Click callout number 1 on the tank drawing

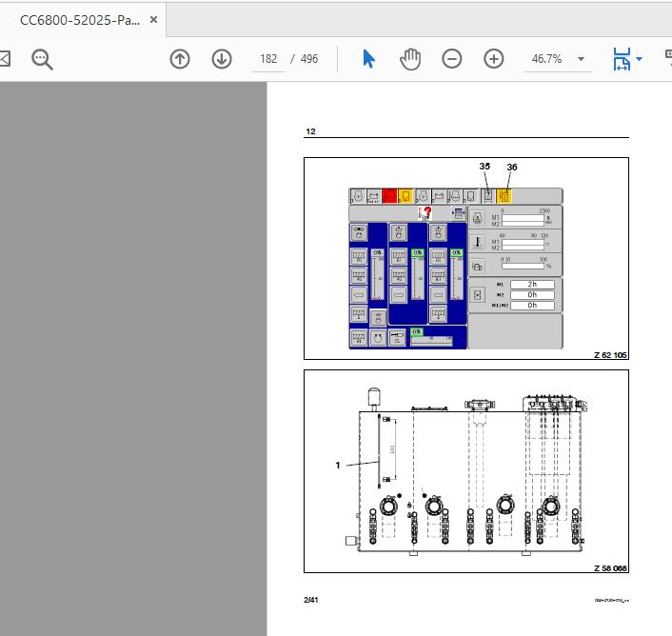click(x=338, y=465)
